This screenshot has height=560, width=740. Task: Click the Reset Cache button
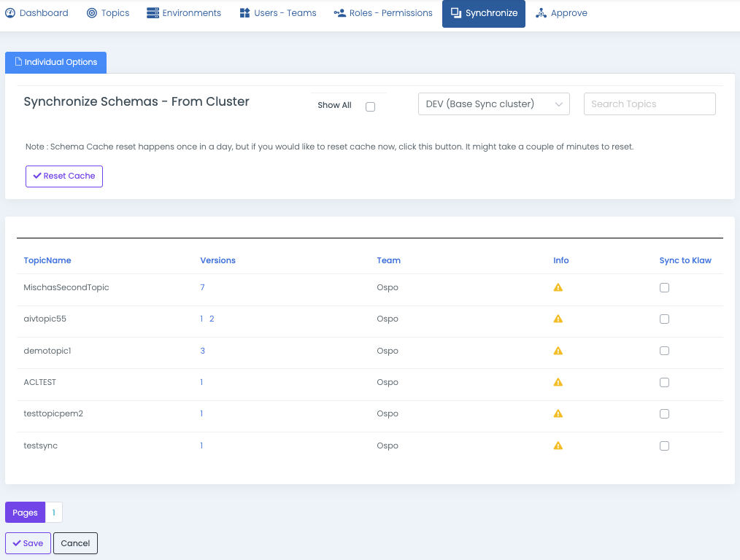tap(64, 176)
